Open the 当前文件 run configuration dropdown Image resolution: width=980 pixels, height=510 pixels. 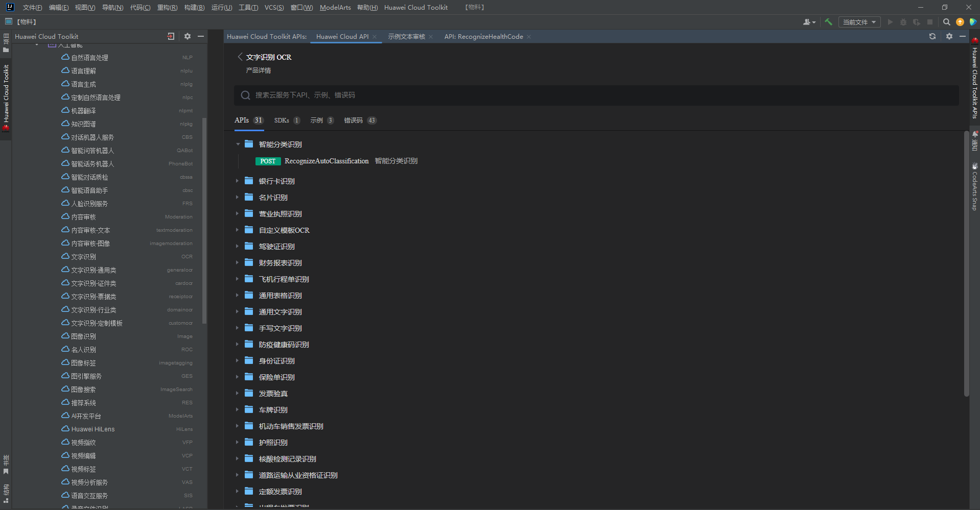[859, 22]
